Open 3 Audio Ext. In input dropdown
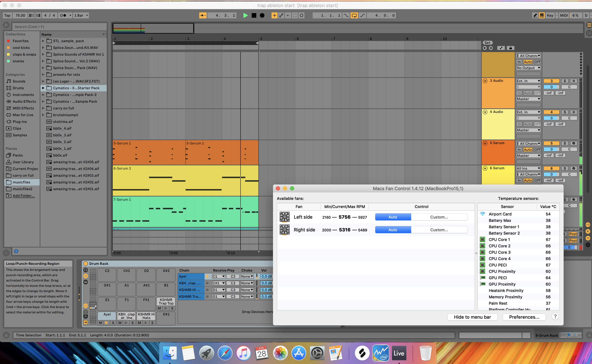 528,81
